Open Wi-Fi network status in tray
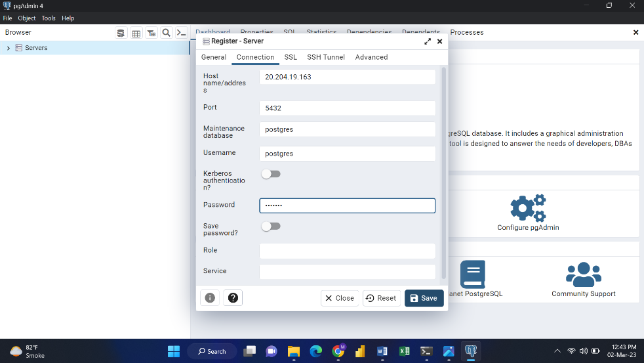The width and height of the screenshot is (644, 363). click(571, 351)
